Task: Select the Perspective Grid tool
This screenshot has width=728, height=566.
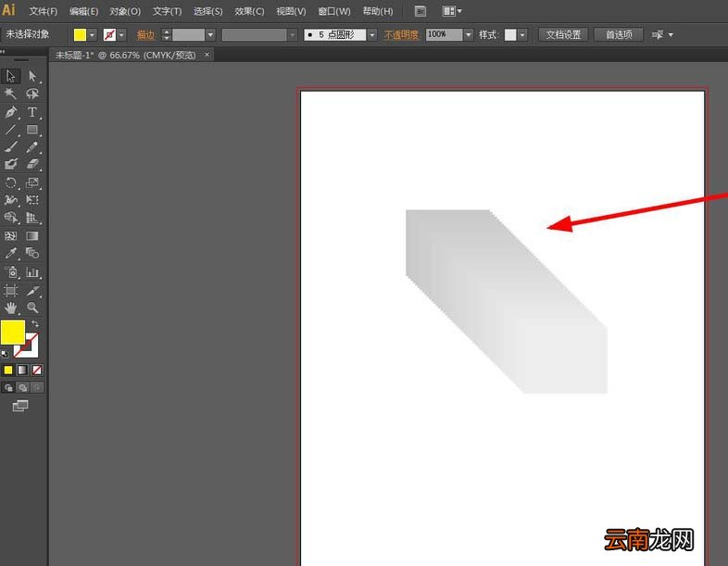Action: (x=32, y=218)
